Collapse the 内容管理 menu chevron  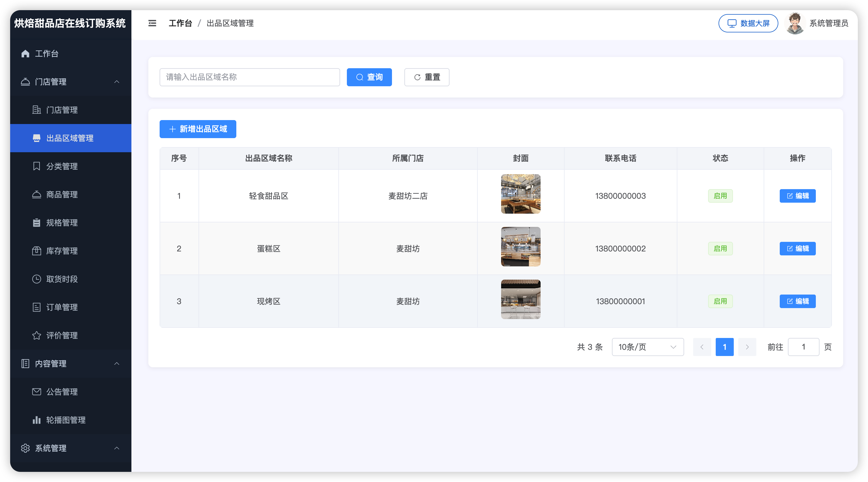pos(116,364)
